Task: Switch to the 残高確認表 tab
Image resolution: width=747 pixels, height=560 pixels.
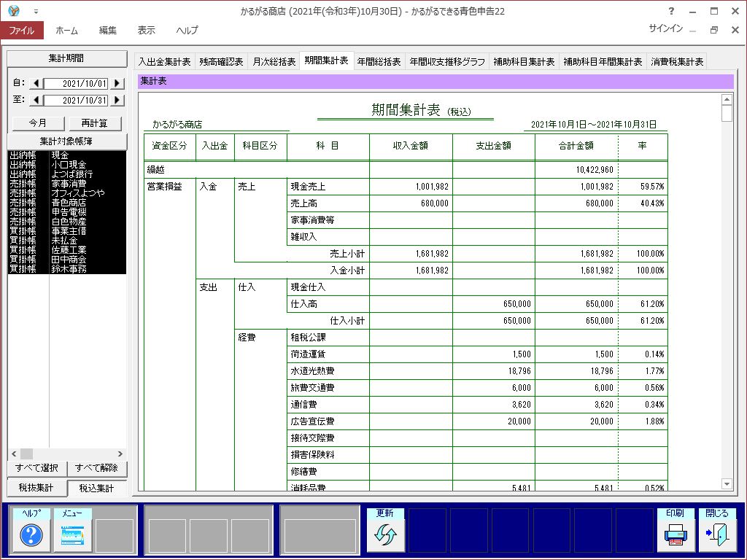Action: (221, 62)
